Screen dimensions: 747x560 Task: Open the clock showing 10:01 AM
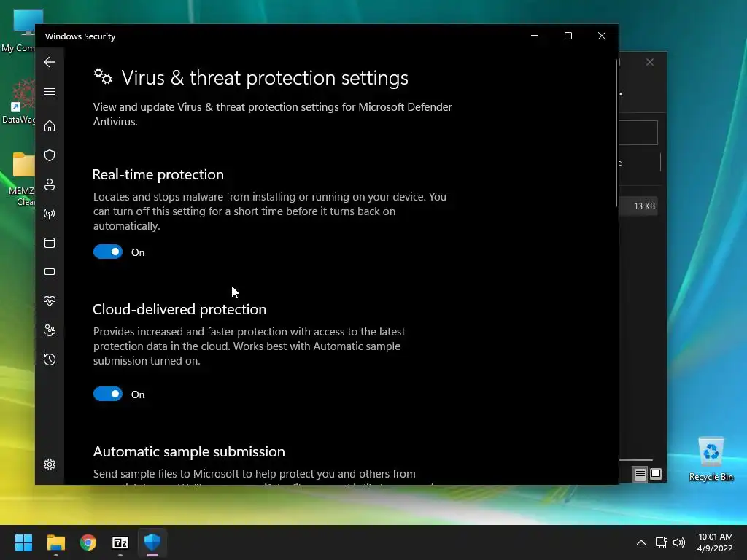point(715,542)
